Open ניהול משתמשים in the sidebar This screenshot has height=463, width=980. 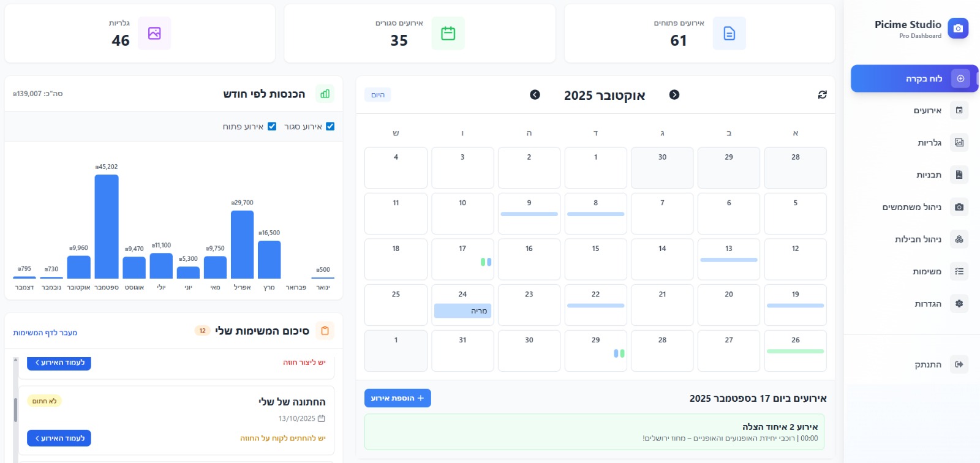(x=911, y=207)
